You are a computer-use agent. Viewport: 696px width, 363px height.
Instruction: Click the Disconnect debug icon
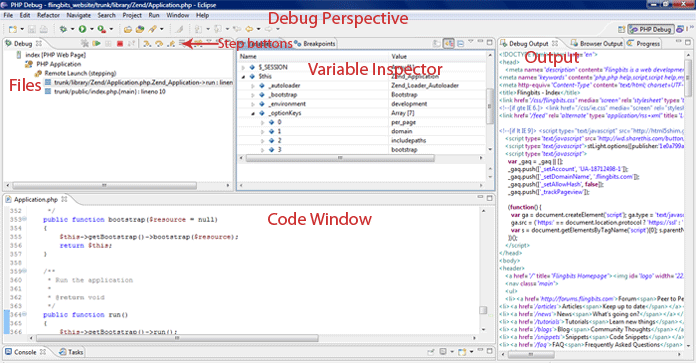(131, 43)
